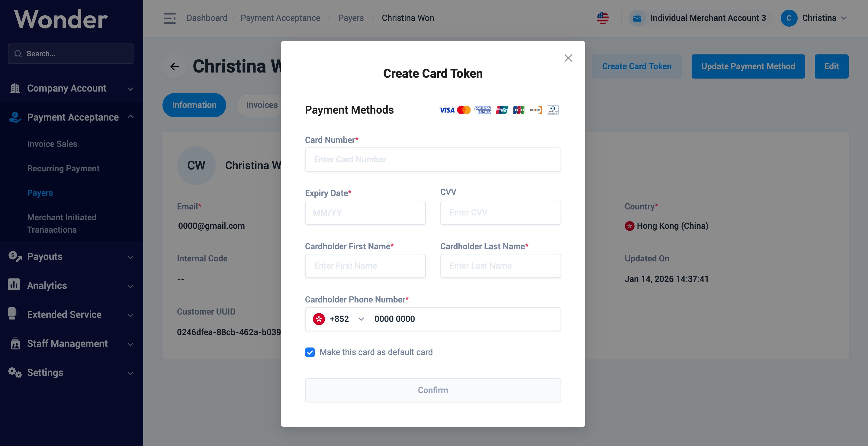Uncheck Make this card as default card

[x=310, y=352]
